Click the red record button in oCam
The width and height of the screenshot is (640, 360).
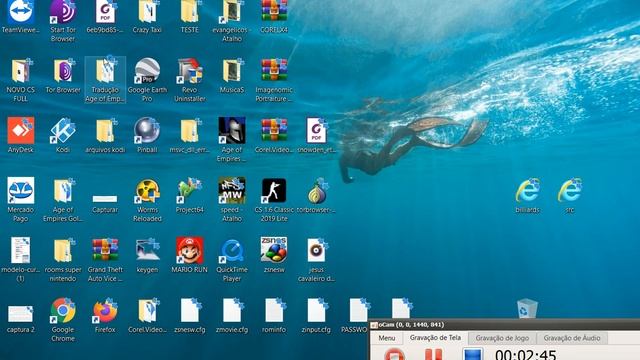pos(394,354)
